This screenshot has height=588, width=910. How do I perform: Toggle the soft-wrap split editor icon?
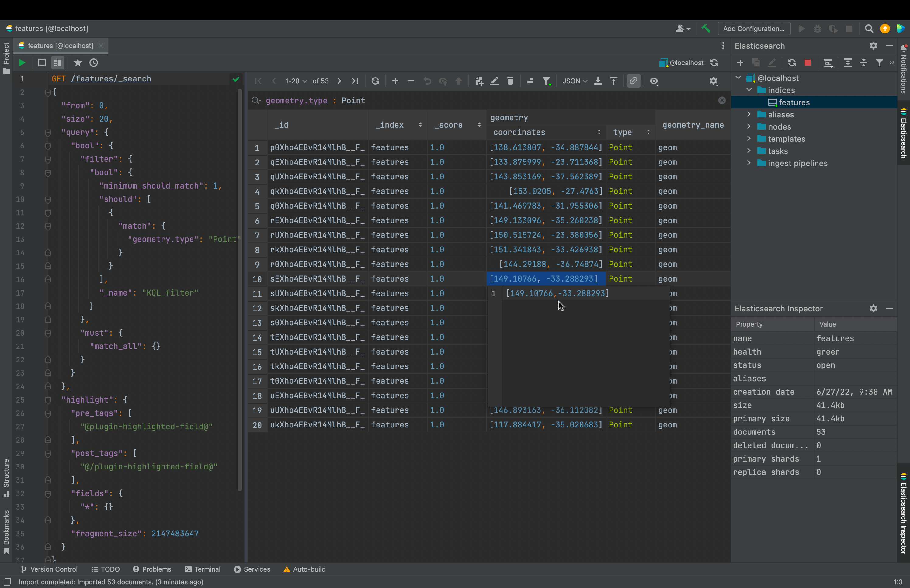pos(58,63)
